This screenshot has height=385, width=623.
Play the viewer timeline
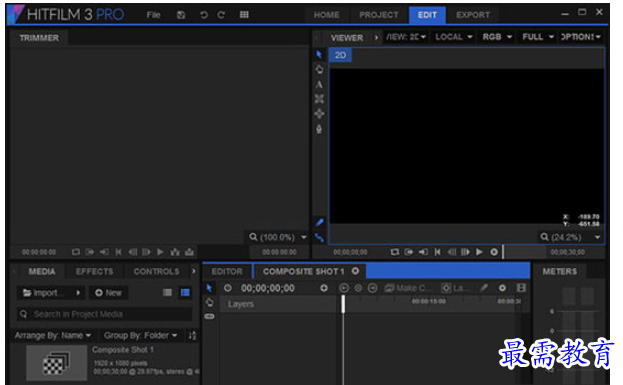479,252
